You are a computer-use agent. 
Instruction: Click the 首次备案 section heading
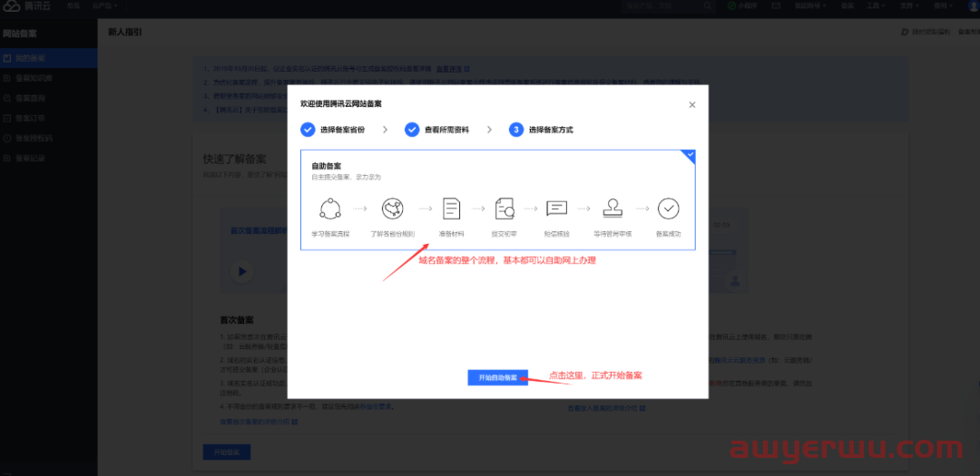[x=236, y=320]
